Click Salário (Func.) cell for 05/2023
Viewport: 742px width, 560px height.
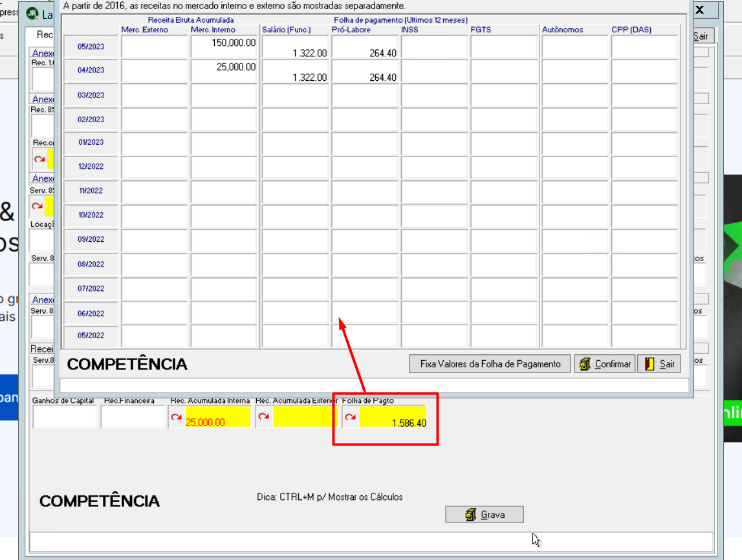point(295,47)
